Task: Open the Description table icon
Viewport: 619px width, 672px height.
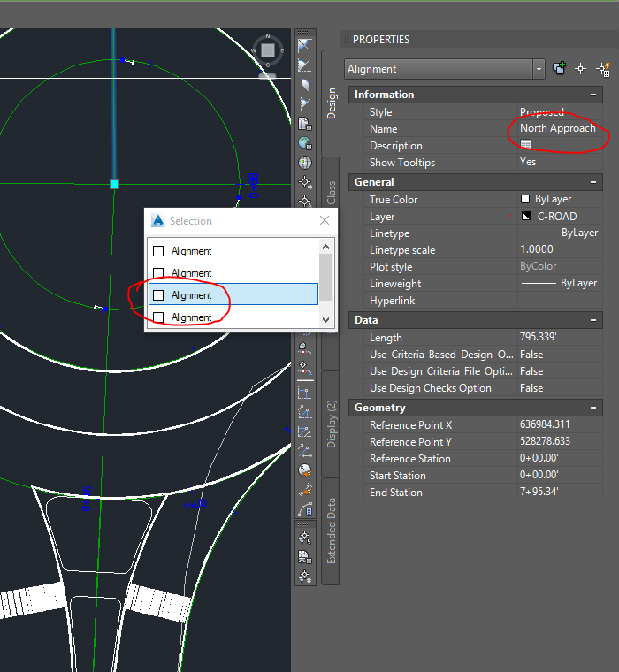Action: [525, 145]
